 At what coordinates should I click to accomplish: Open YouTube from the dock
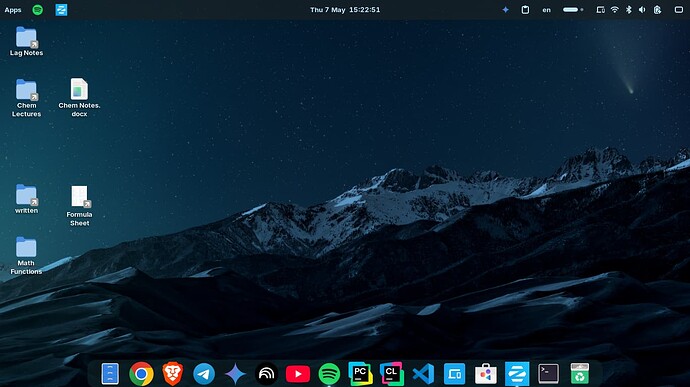click(298, 374)
